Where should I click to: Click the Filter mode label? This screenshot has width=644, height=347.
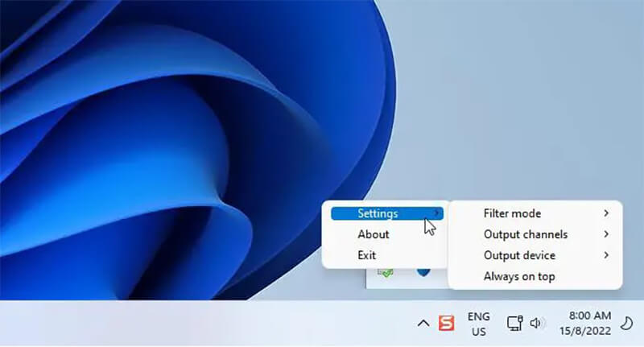pos(512,213)
